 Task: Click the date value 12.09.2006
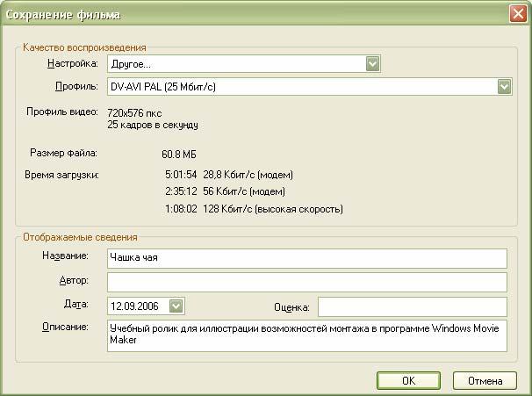[x=134, y=306]
